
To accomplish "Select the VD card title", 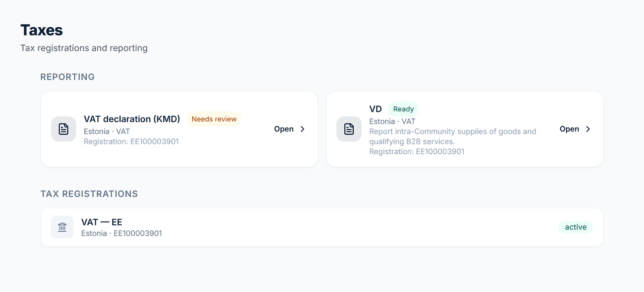I will point(376,109).
